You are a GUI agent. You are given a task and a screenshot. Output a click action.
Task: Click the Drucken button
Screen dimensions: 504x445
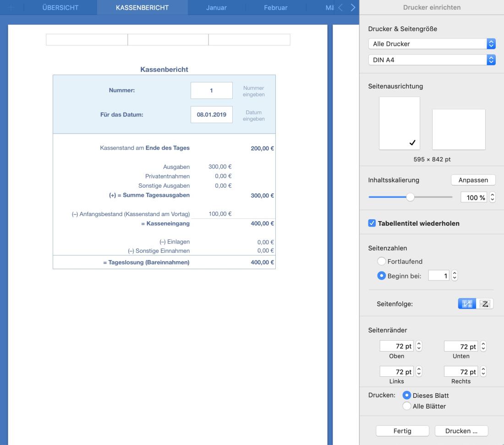461,431
